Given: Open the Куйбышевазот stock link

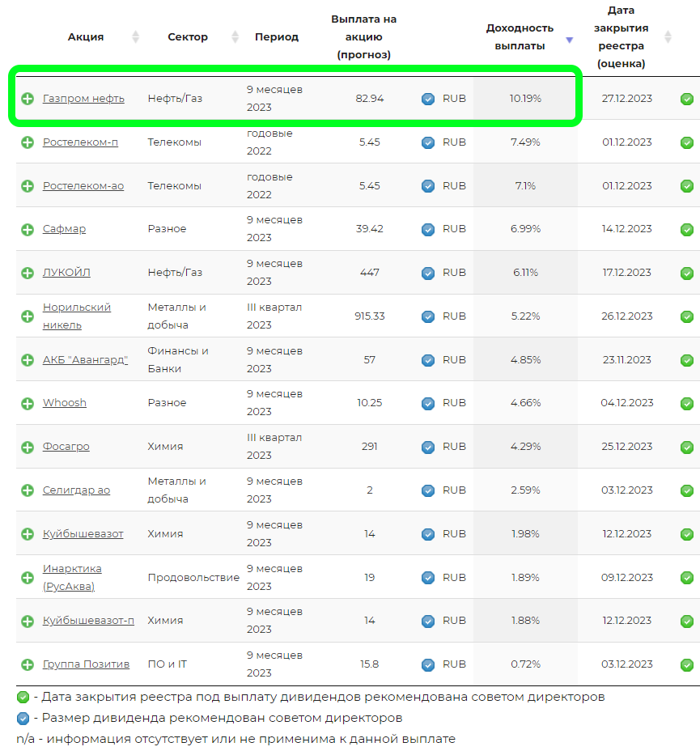Looking at the screenshot, I should coord(83,533).
